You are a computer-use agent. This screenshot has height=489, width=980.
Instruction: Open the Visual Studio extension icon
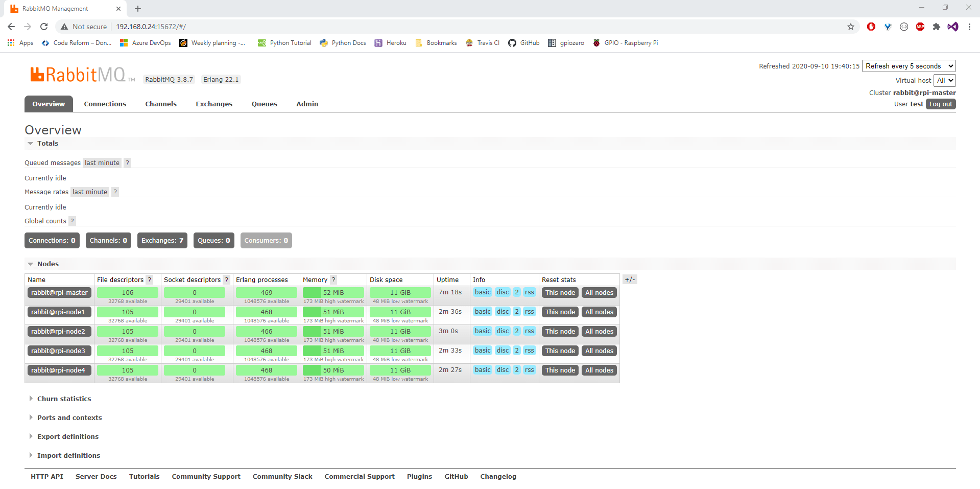[953, 27]
